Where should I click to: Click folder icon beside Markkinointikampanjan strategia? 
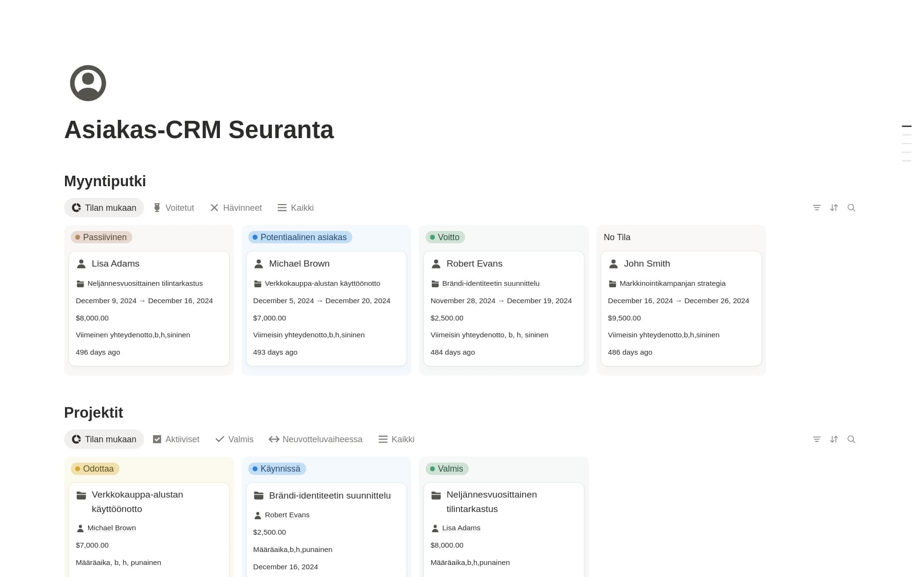pyautogui.click(x=613, y=284)
